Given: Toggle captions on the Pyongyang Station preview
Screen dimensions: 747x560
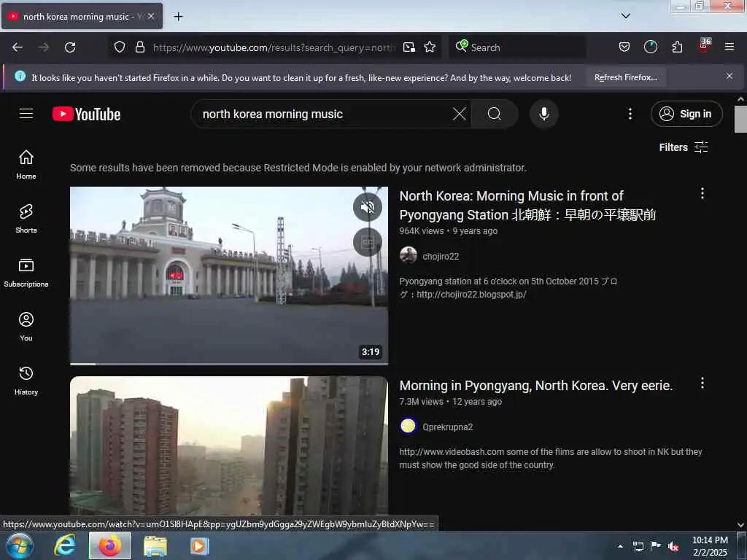Looking at the screenshot, I should [x=368, y=242].
